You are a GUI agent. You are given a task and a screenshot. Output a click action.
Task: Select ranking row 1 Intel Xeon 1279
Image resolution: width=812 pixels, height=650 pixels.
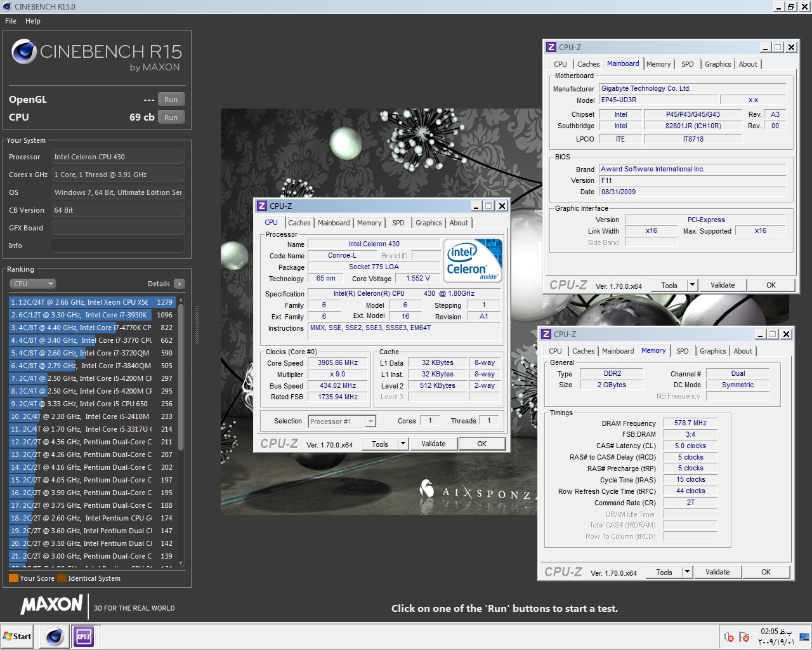pyautogui.click(x=92, y=302)
